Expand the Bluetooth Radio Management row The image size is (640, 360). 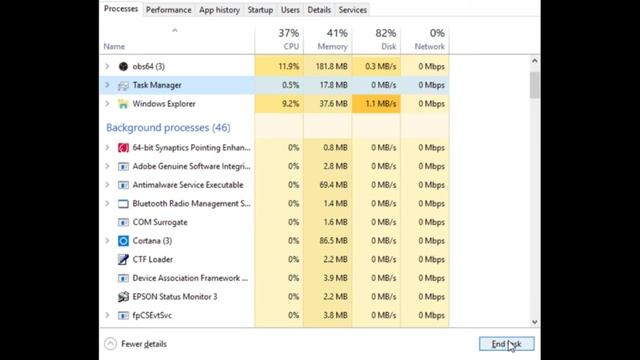[x=107, y=203]
